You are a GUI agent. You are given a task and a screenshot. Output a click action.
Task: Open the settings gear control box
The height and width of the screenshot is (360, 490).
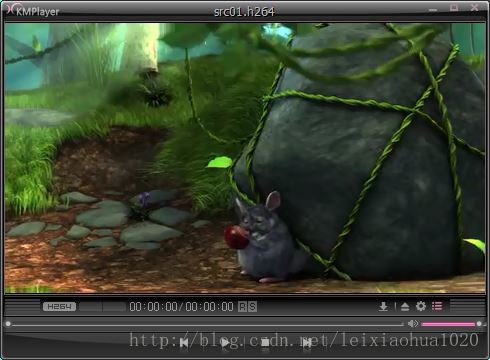pyautogui.click(x=421, y=306)
